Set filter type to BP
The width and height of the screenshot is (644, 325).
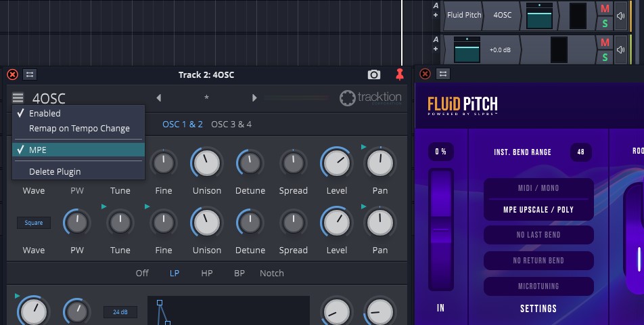point(239,274)
